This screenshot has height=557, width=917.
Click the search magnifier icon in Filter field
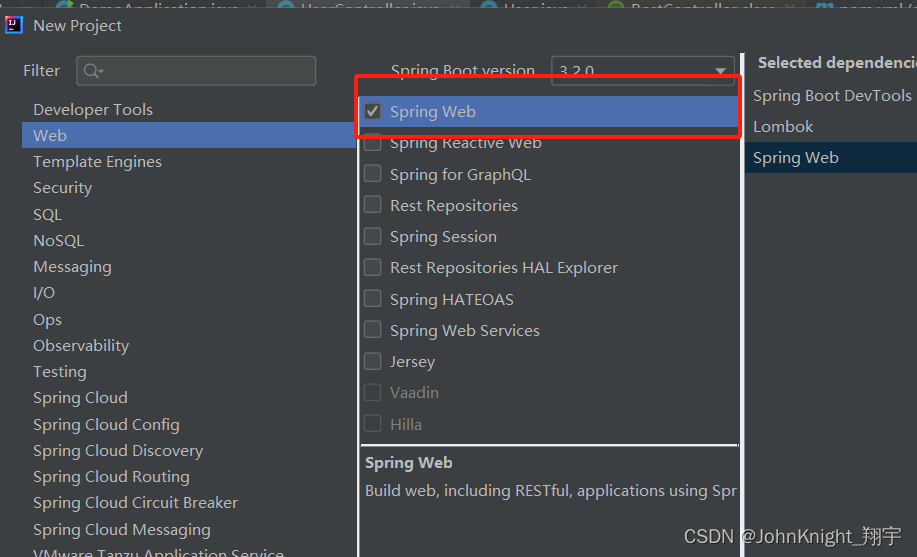[92, 71]
